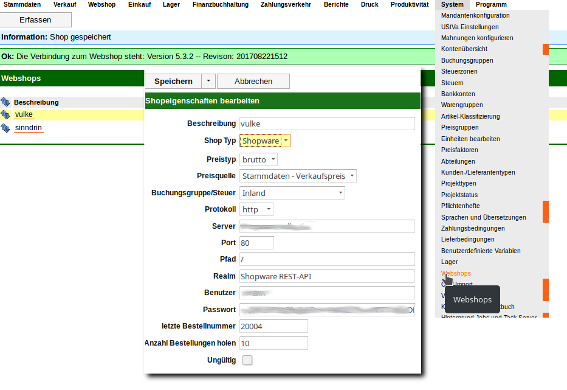The height and width of the screenshot is (390, 567).
Task: Click the Port input field
Action: tap(256, 243)
